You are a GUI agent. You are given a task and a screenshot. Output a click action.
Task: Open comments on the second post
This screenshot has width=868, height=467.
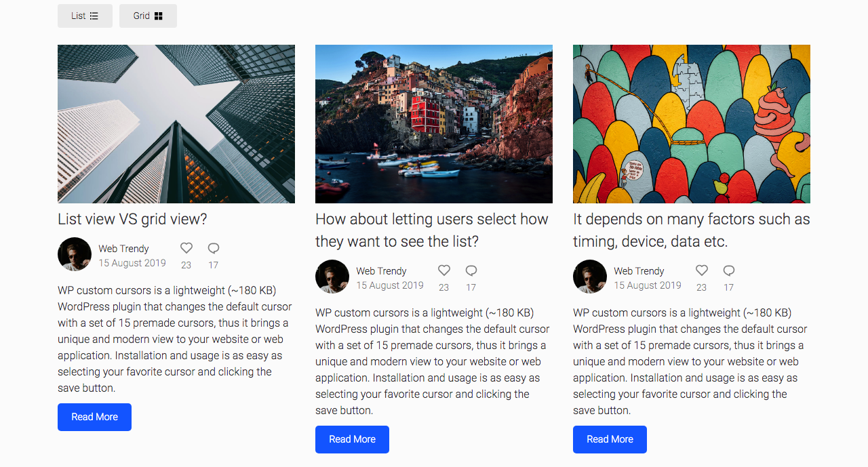(x=471, y=270)
